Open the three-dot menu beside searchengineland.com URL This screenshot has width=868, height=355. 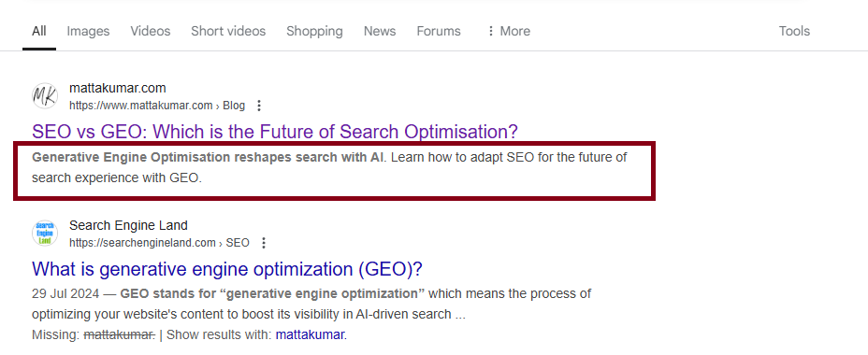point(264,243)
